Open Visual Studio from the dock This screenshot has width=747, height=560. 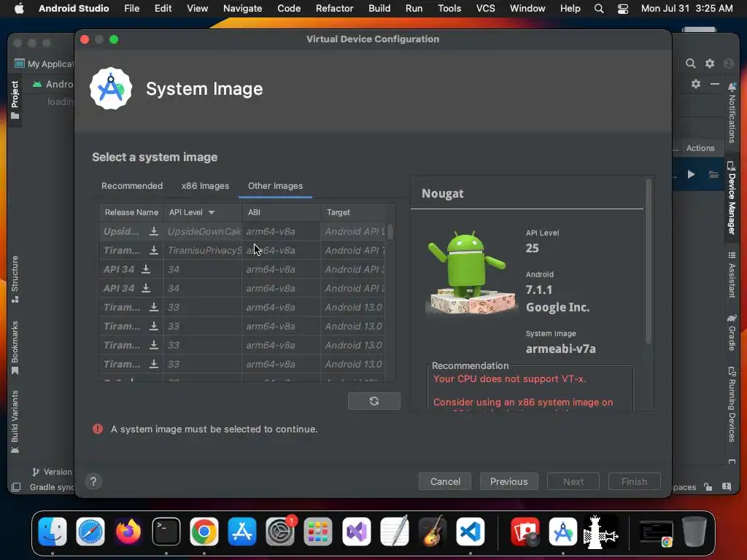tap(356, 532)
